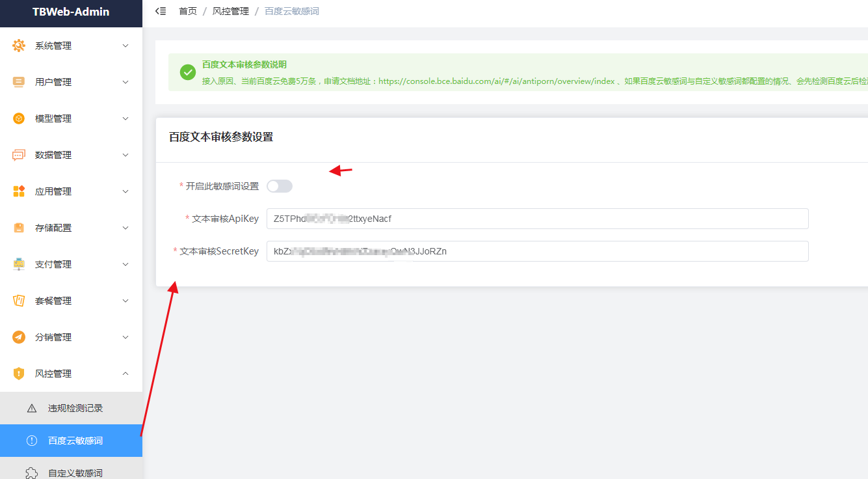The height and width of the screenshot is (479, 868).
Task: Expand the 存储配置 menu chevron
Action: (125, 228)
